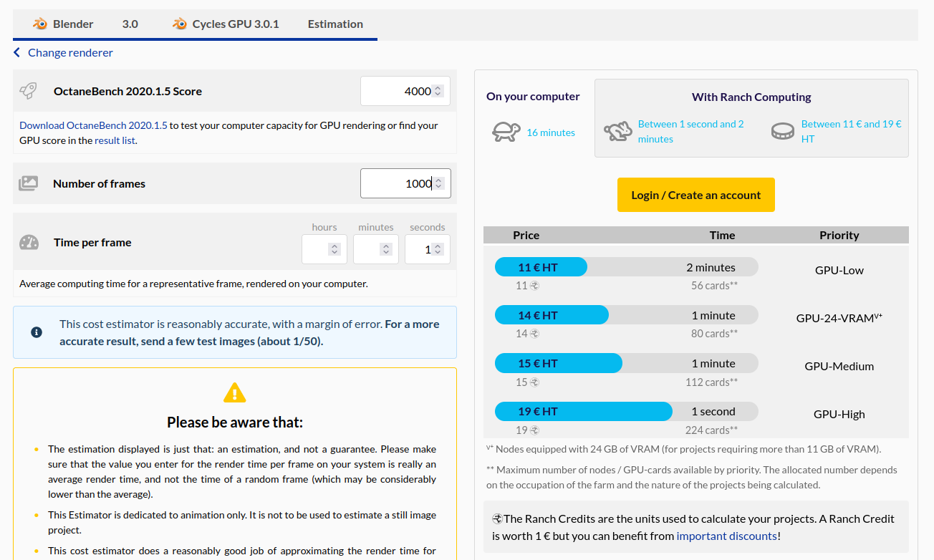Click the 14 € HT price bar
The height and width of the screenshot is (560, 934).
tap(552, 315)
